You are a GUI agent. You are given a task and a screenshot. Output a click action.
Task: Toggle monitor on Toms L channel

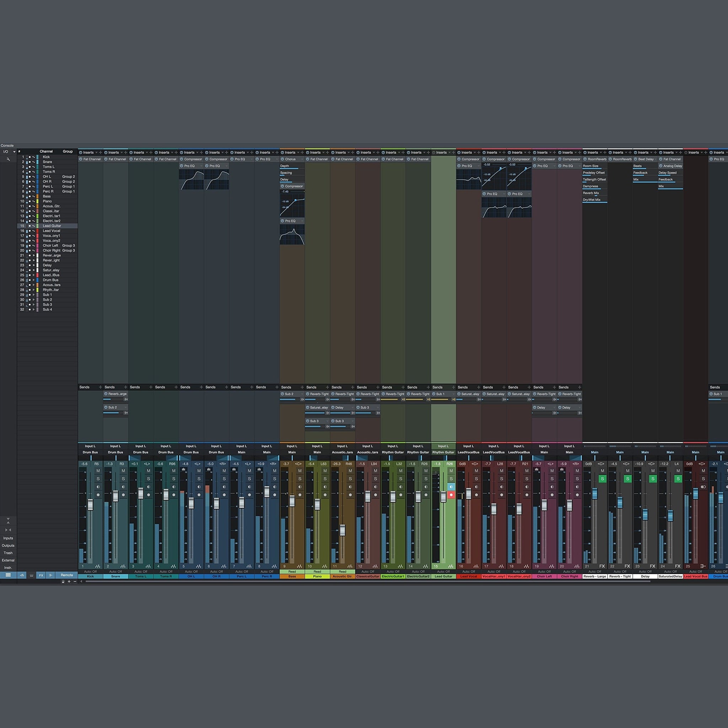click(149, 487)
